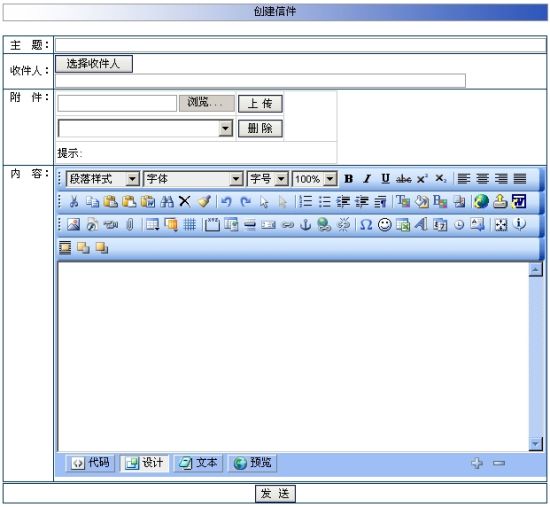Click the find binoculars icon
Image resolution: width=550 pixels, height=507 pixels.
click(x=167, y=201)
